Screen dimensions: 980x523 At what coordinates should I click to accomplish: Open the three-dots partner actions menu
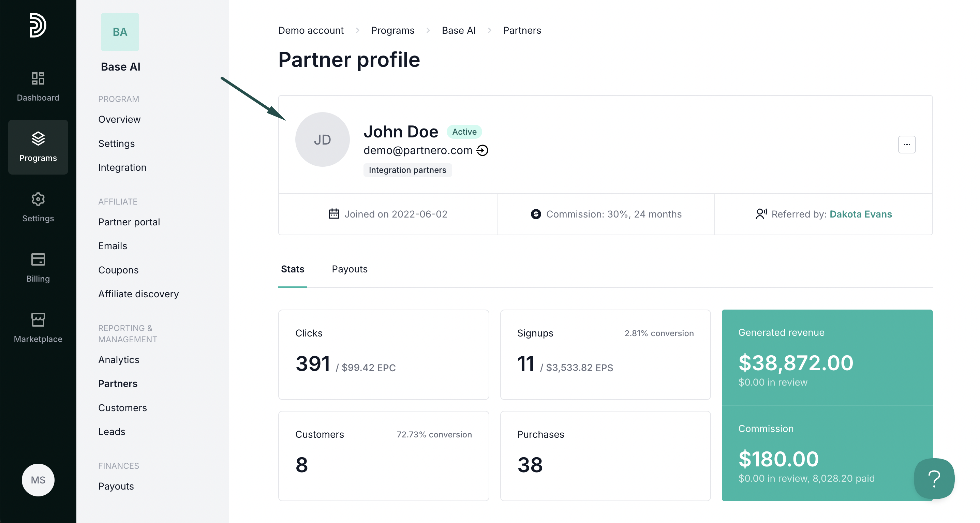point(907,145)
